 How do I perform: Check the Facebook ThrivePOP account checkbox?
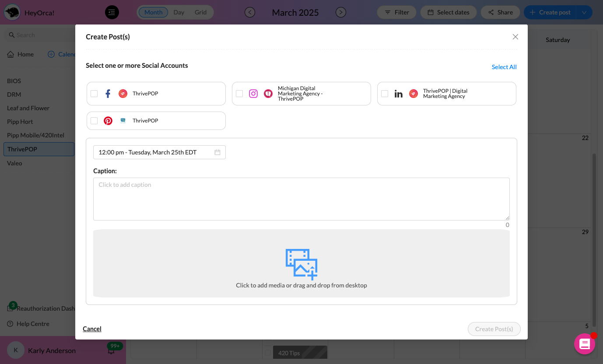click(94, 94)
